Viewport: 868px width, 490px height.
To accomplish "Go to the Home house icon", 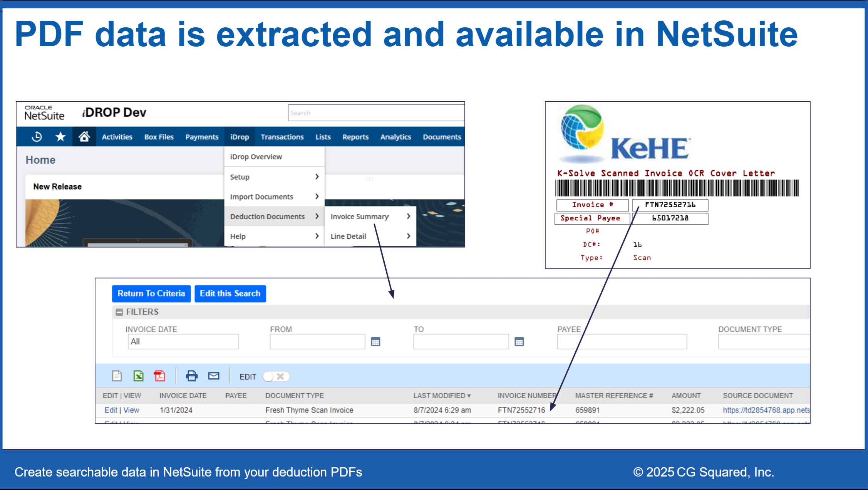I will [x=84, y=137].
